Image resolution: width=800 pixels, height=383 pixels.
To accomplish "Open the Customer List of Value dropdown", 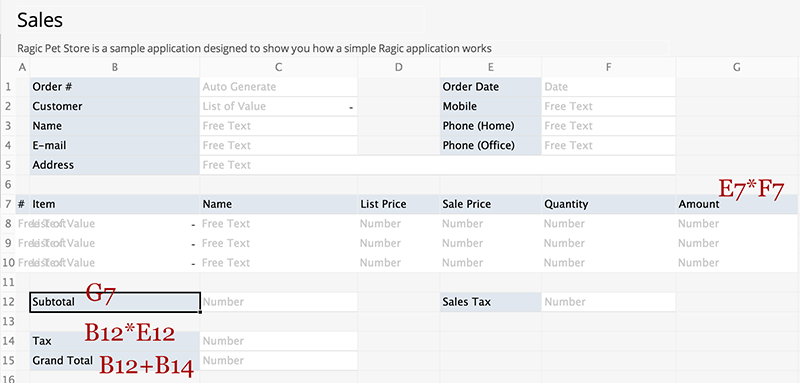I will pyautogui.click(x=351, y=108).
